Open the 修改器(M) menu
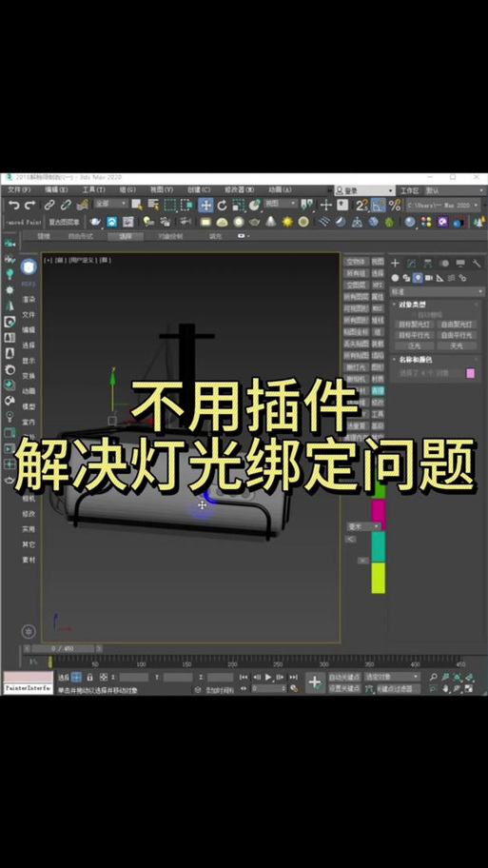This screenshot has width=488, height=868. click(239, 190)
